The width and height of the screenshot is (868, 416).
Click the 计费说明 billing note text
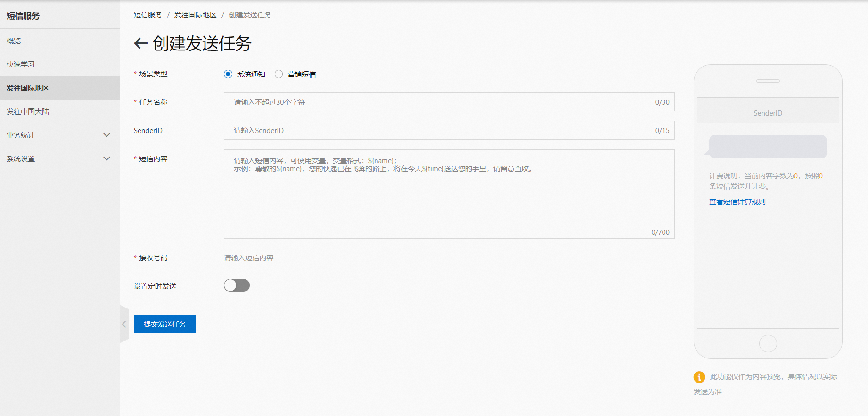(x=766, y=181)
